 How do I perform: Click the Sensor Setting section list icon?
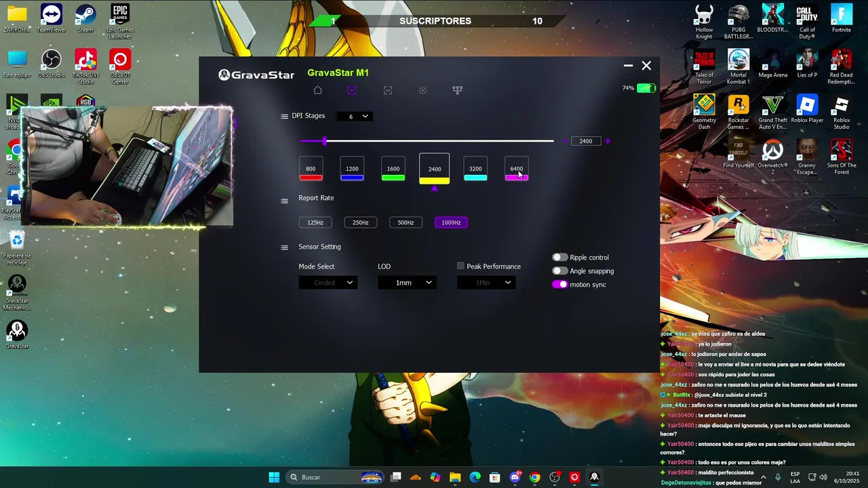[x=284, y=247]
